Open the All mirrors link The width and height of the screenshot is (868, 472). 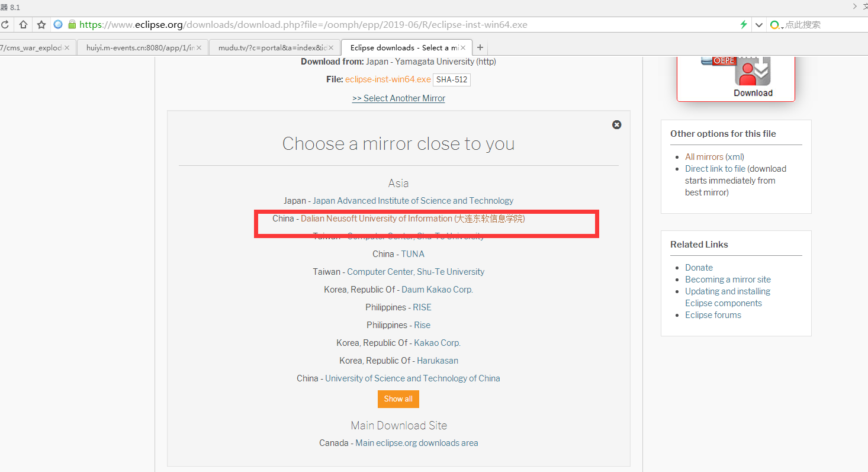(704, 157)
